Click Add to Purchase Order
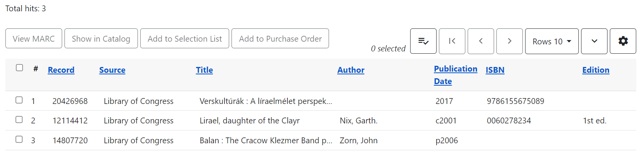 point(280,39)
